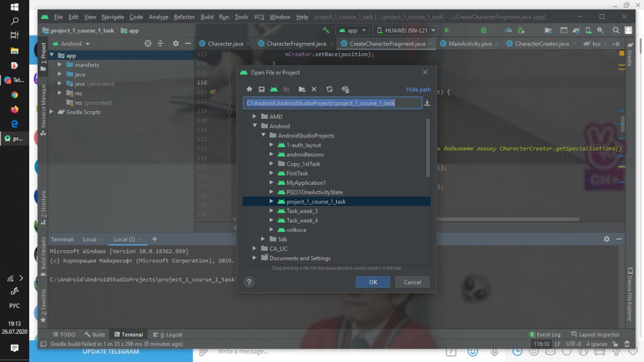644x362 pixels.
Task: Select FirstTask folder in dialog
Action: coord(297,173)
